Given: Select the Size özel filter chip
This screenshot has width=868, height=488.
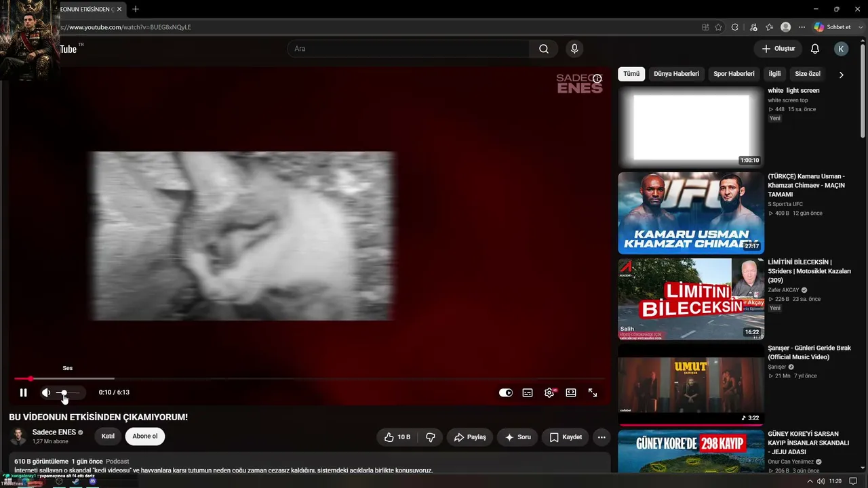Looking at the screenshot, I should click(x=807, y=74).
